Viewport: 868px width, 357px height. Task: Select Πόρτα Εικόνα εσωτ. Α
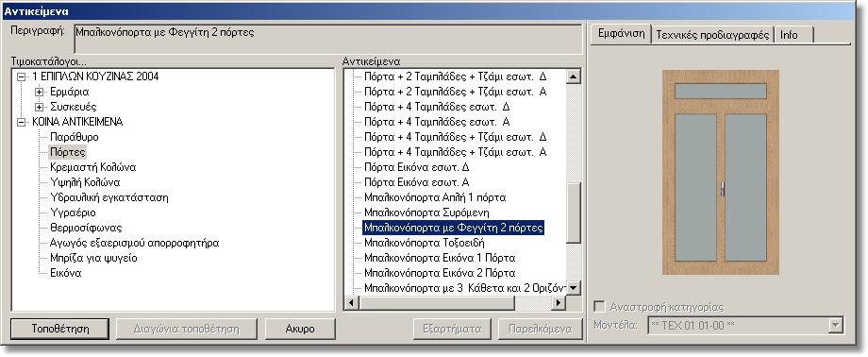coord(417,182)
